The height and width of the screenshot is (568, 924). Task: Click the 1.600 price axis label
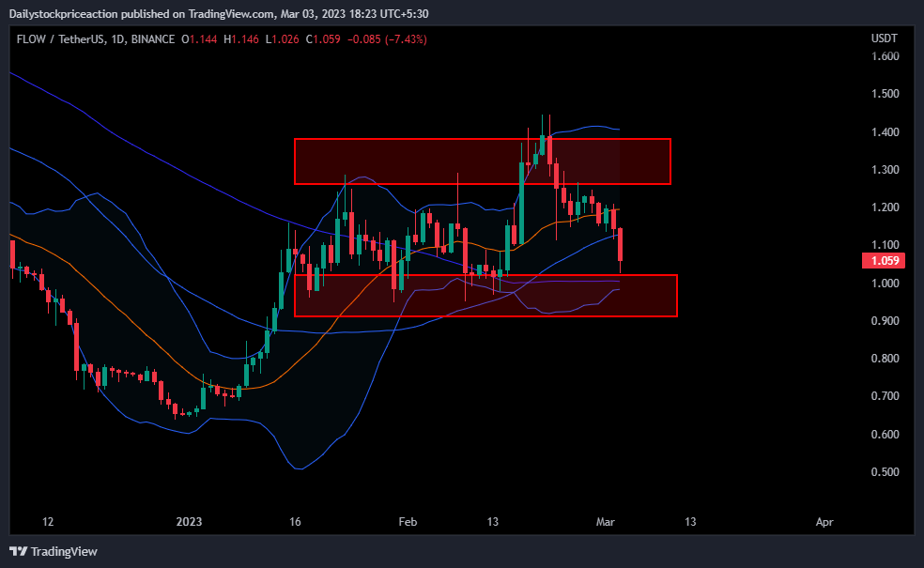coord(885,56)
